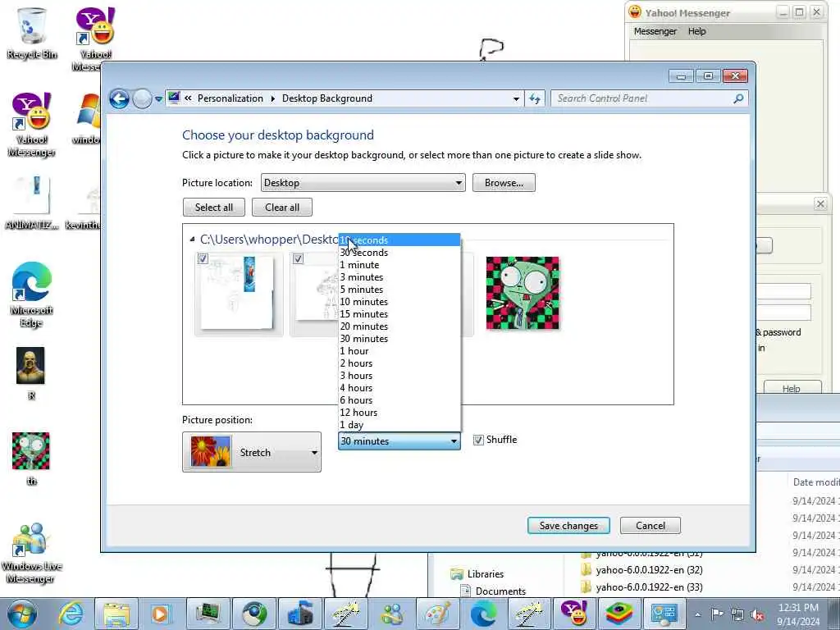The image size is (840, 630).
Task: Select the ANIMATIZ desktop file icon
Action: 32,203
